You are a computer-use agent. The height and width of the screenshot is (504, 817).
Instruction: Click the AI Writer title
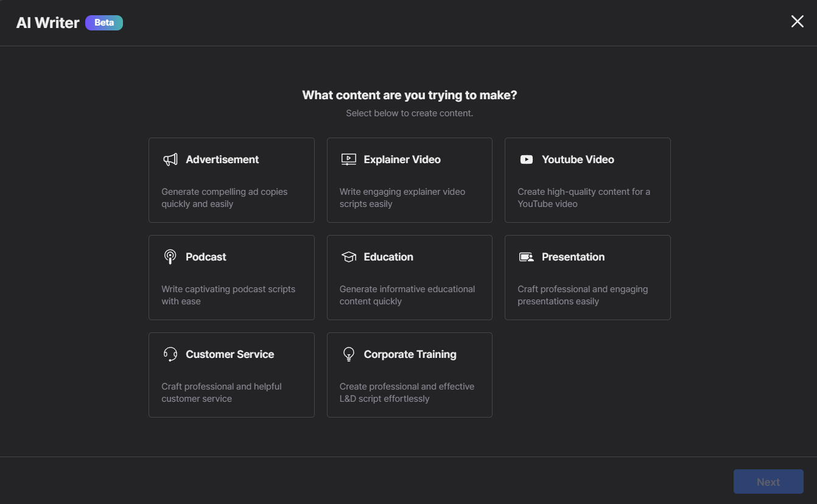48,23
